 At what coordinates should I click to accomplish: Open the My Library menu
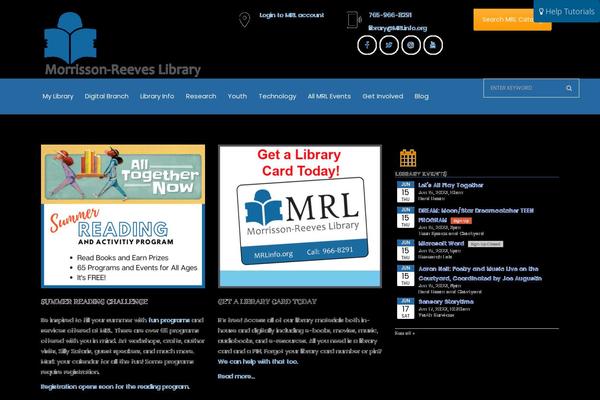[58, 96]
